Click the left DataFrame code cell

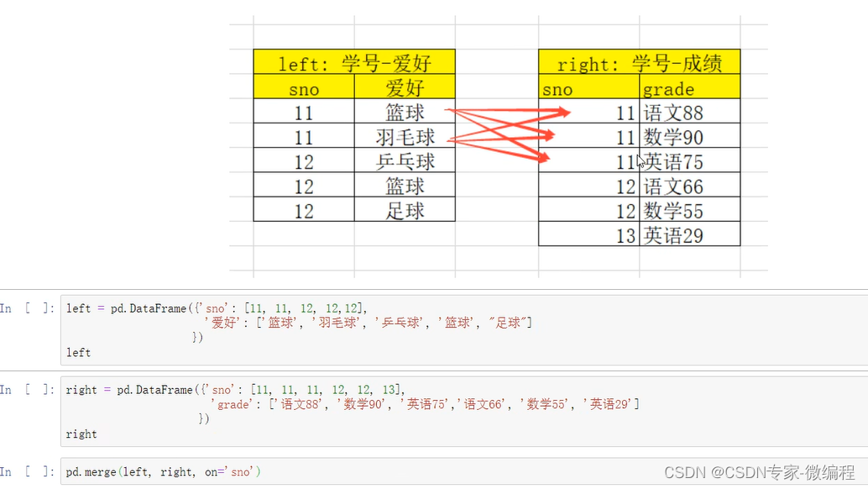coord(464,330)
